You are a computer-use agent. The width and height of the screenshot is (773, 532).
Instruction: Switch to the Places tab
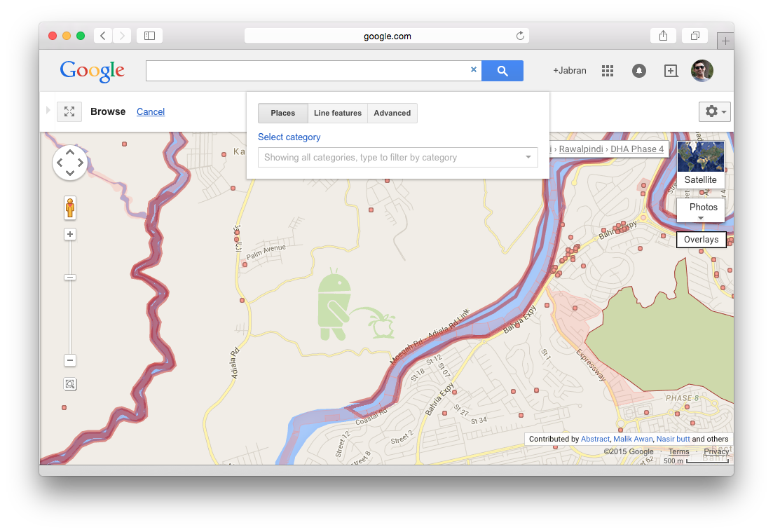pos(283,113)
